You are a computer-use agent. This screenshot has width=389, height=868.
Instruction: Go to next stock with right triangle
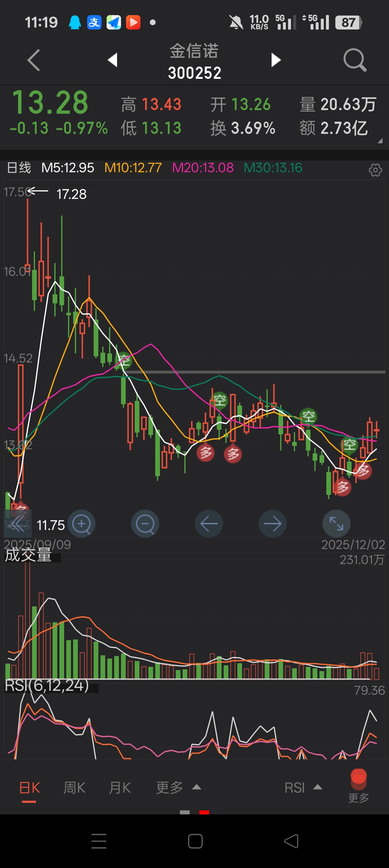pos(276,60)
